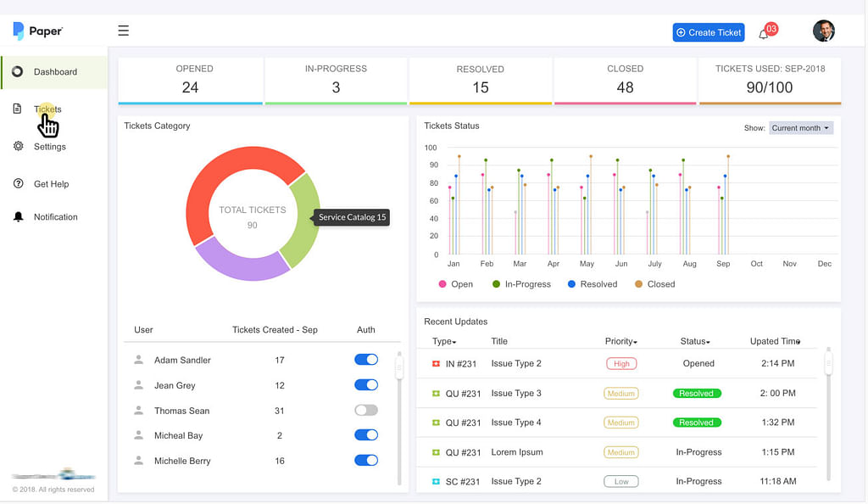Click the Recent Updates scrollbar handle
The image size is (868, 504).
click(x=829, y=363)
